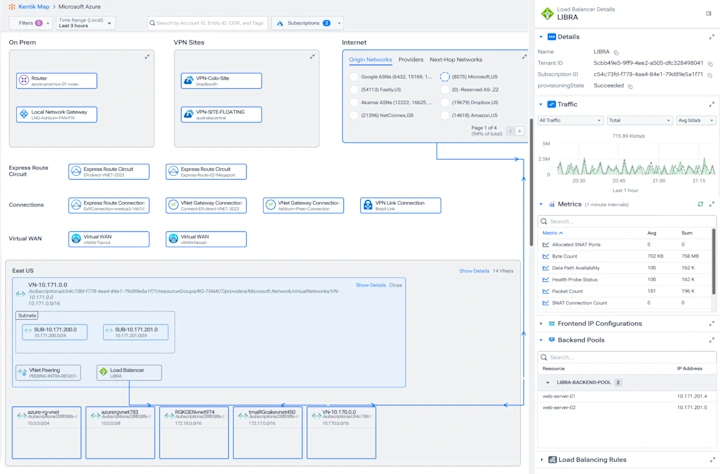
Task: Sort by the Metric column header
Action: pos(552,233)
